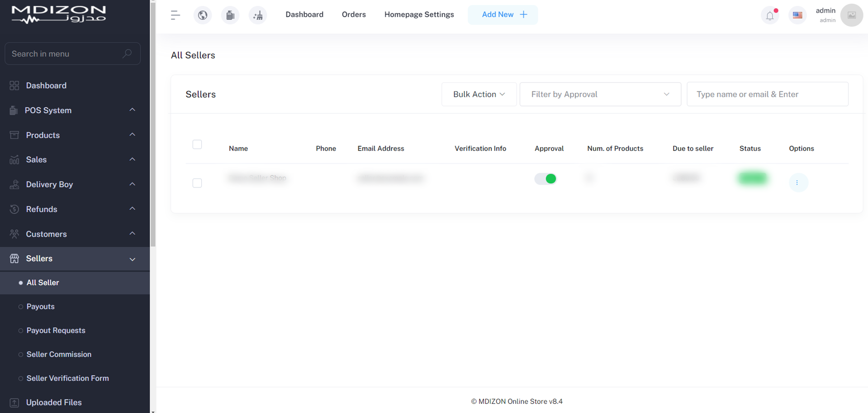Open the notifications bell
868x413 pixels.
(x=770, y=15)
